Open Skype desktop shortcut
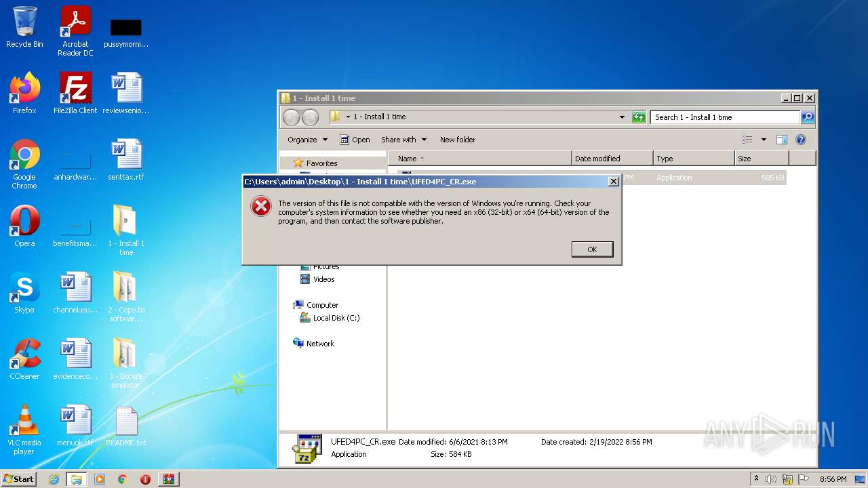The width and height of the screenshot is (868, 488). click(x=24, y=293)
